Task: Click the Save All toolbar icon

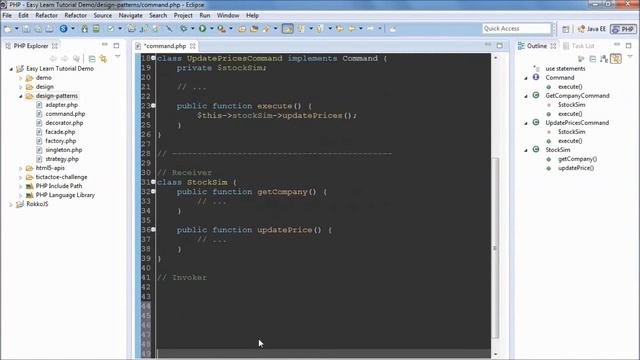Action: point(38,29)
